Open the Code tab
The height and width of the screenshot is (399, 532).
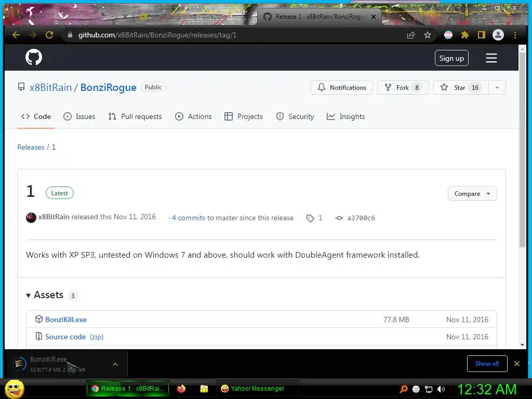36,116
